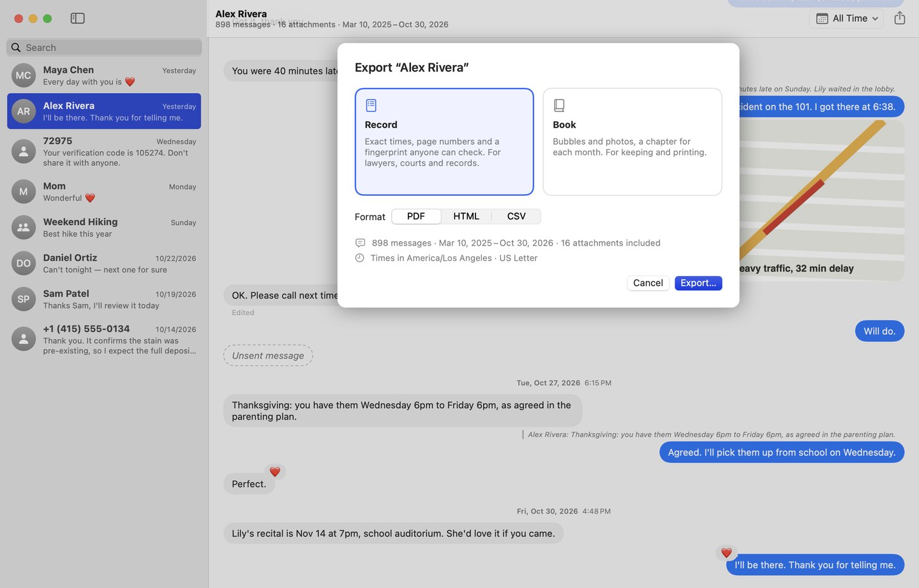Open the Maya Chen conversation

[x=104, y=75]
